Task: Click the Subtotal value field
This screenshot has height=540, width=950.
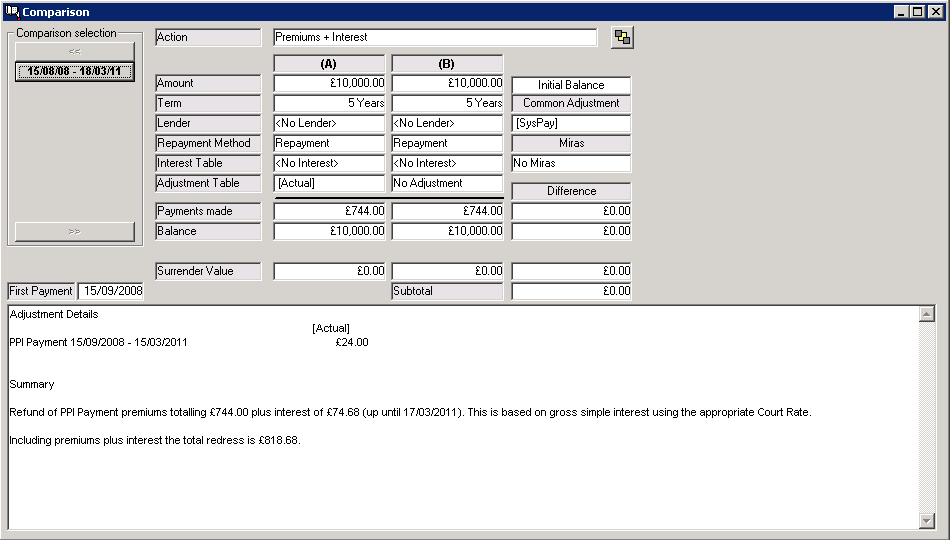Action: (x=571, y=291)
